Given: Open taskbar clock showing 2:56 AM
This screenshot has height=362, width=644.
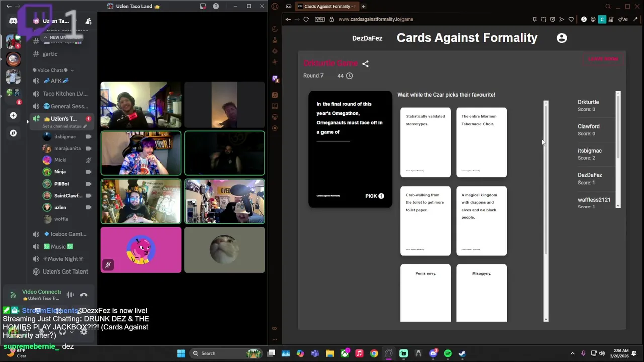Looking at the screenshot, I should 620,353.
